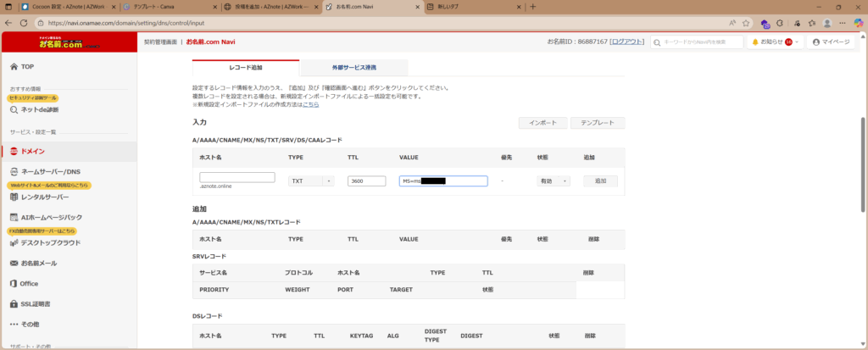868x350 pixels.
Task: Click the 追加 button in record row
Action: click(600, 181)
